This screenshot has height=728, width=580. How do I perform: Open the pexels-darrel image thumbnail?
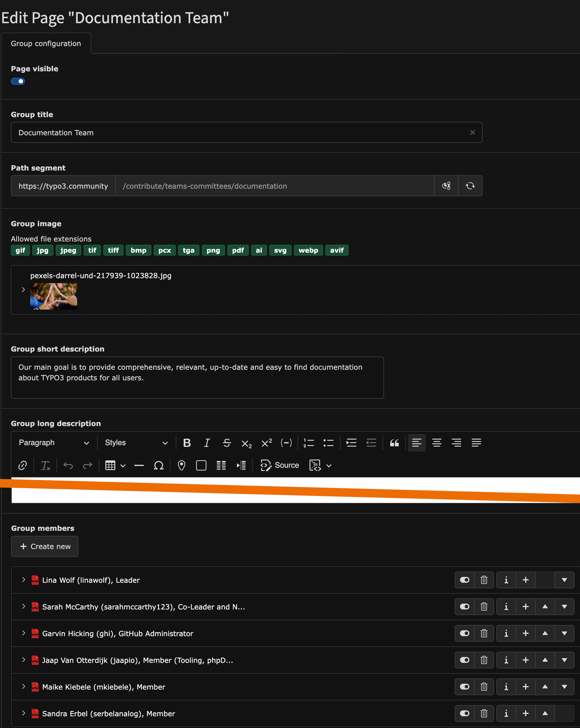click(x=53, y=296)
